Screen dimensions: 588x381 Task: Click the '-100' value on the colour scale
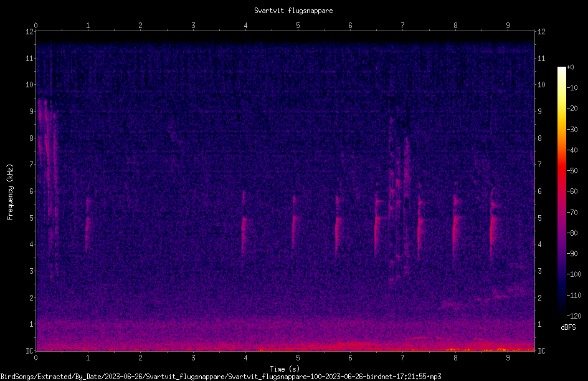574,274
